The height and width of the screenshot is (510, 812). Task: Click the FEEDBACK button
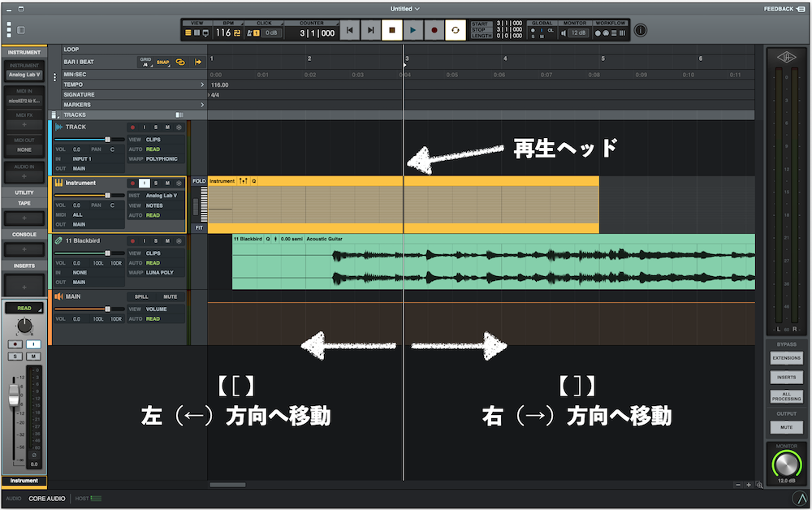click(x=780, y=9)
